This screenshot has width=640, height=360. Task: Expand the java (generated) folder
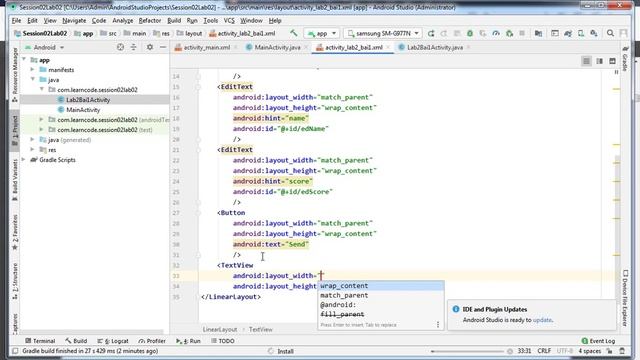(33, 140)
